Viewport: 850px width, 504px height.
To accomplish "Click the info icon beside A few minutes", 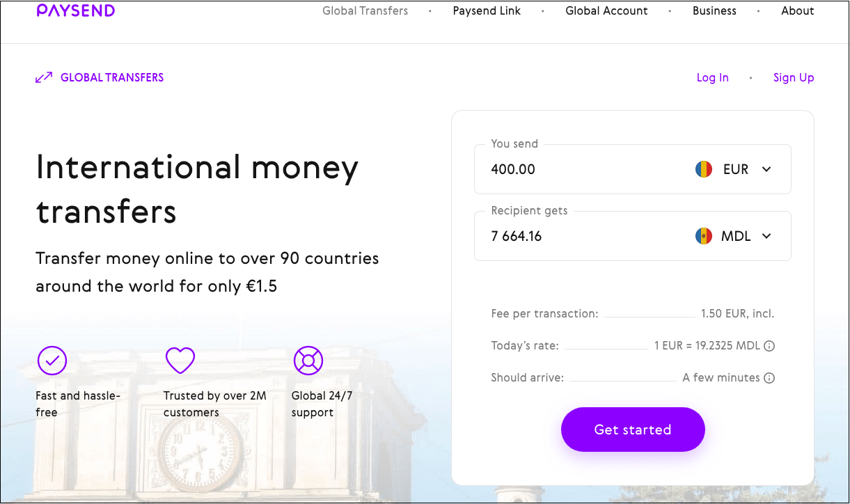I will point(769,378).
